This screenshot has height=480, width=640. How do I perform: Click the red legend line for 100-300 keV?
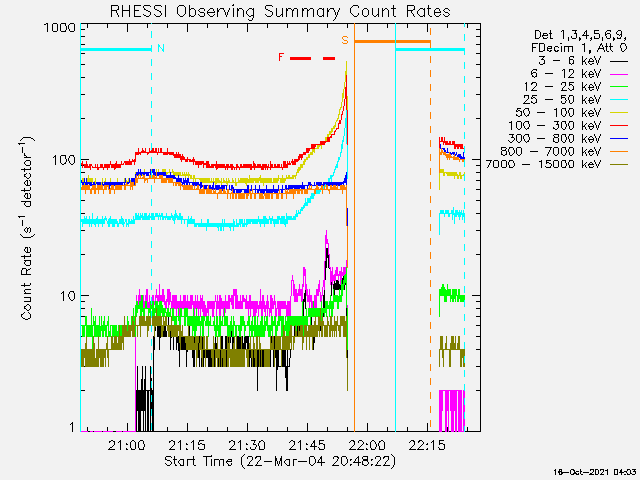pyautogui.click(x=619, y=126)
